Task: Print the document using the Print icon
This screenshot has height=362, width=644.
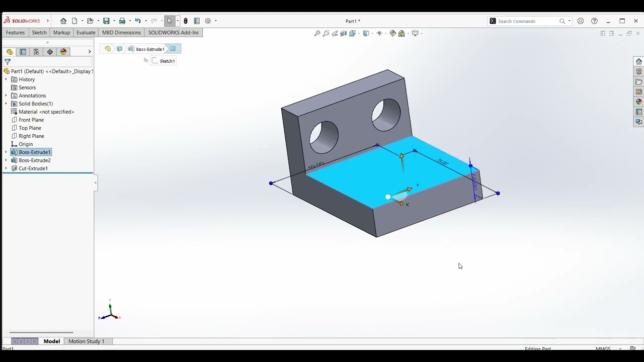Action: click(x=122, y=21)
